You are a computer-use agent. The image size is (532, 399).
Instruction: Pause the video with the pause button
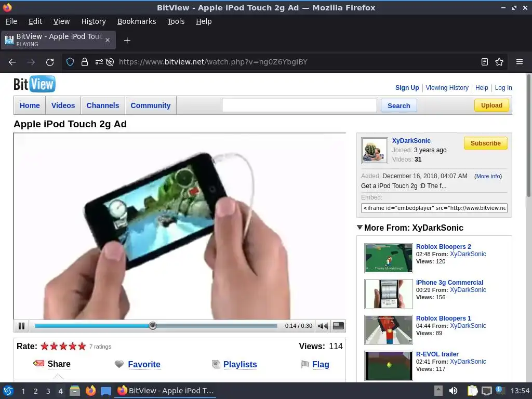[x=21, y=326]
